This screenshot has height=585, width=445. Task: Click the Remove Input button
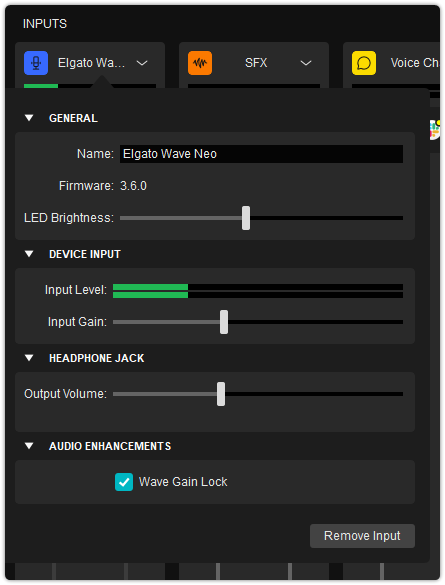[x=362, y=536]
